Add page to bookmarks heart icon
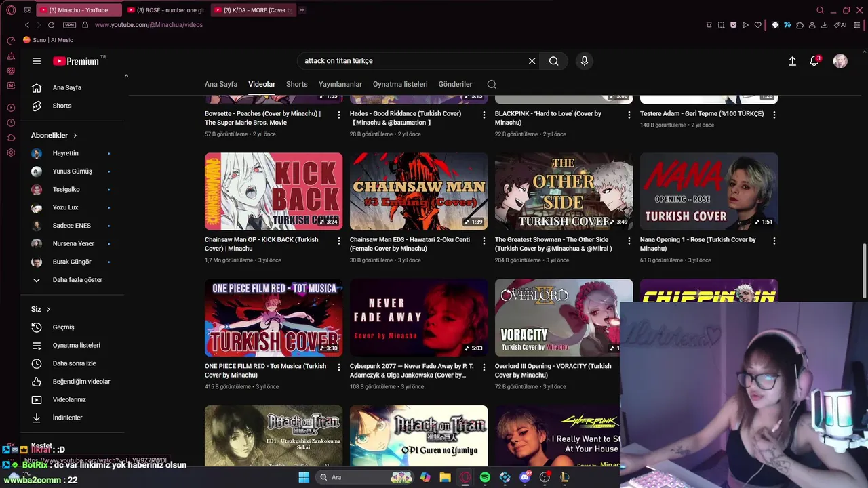The width and height of the screenshot is (868, 488). pos(757,25)
